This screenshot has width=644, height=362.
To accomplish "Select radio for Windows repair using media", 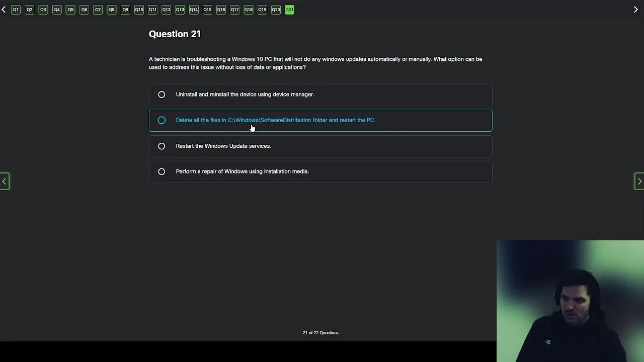I will [162, 171].
